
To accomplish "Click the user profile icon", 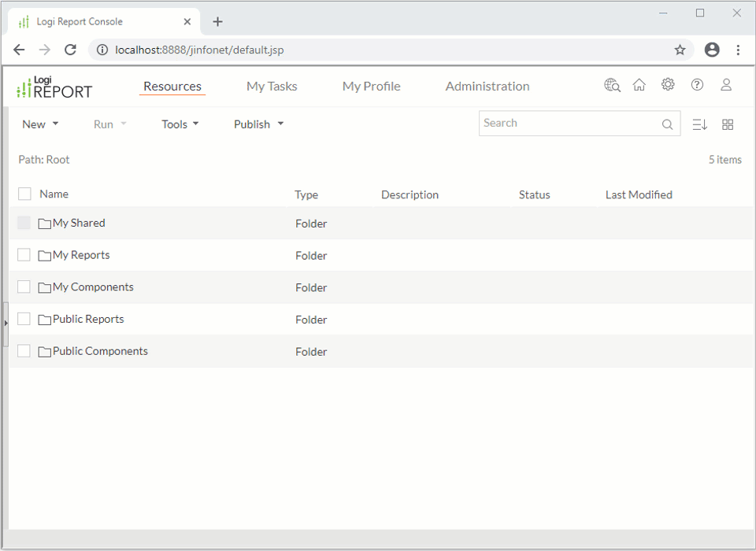I will coord(726,84).
